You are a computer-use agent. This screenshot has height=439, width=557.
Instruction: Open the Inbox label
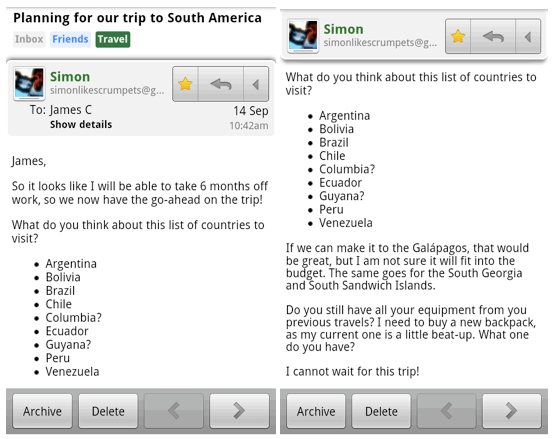[x=29, y=39]
